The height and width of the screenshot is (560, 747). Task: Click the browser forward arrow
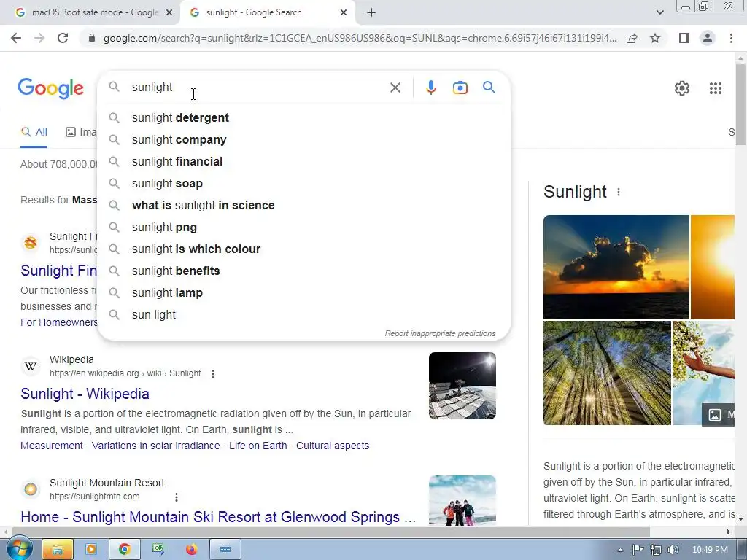[x=39, y=38]
